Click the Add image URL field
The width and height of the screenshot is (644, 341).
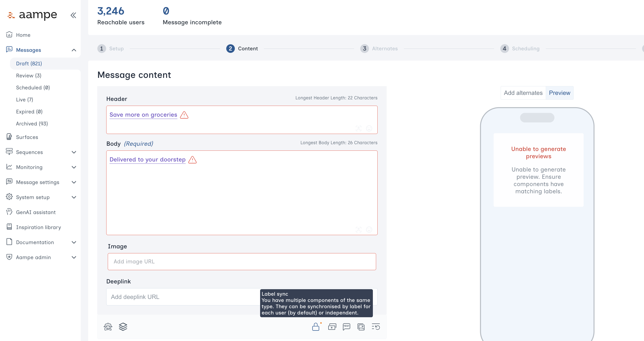(x=242, y=262)
